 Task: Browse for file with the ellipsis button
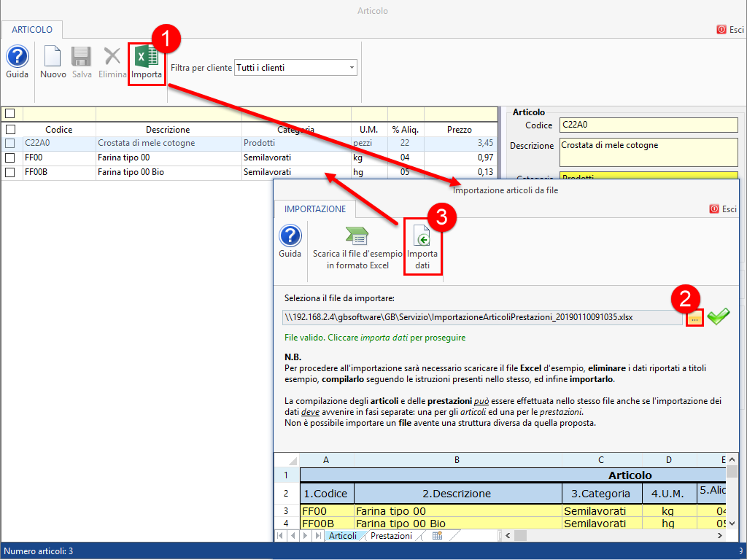[694, 318]
